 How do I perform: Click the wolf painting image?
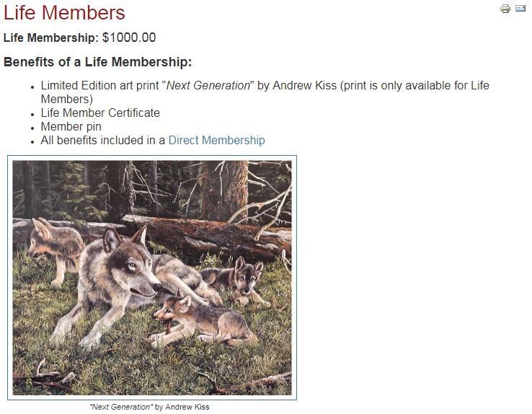pos(152,278)
